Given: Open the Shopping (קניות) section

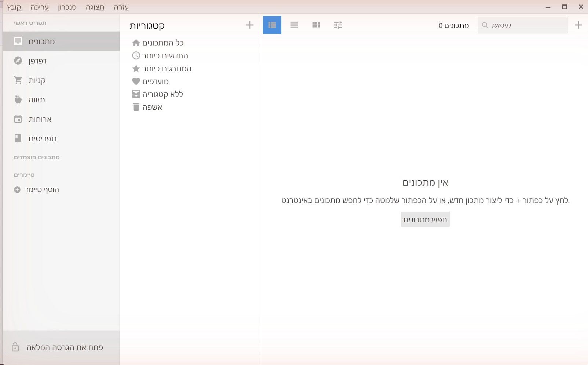Looking at the screenshot, I should tap(61, 80).
